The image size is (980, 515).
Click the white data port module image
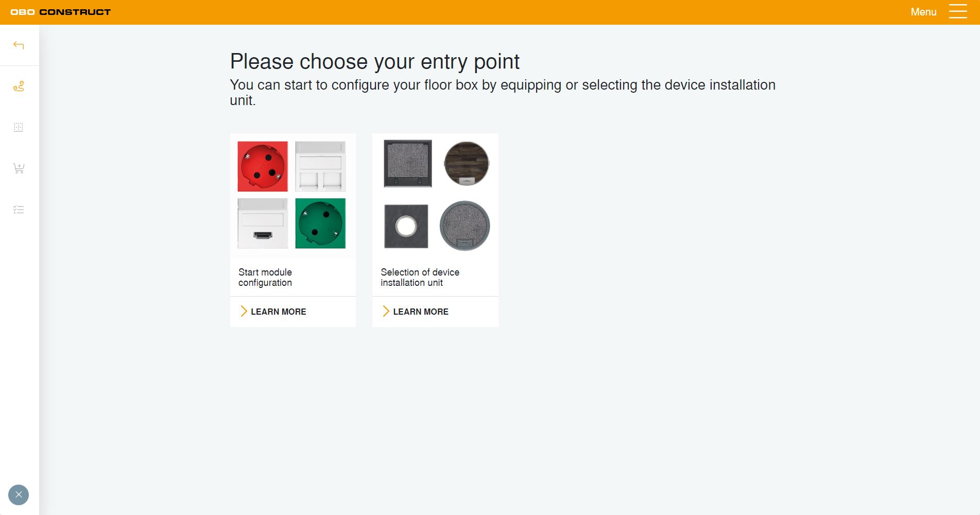point(320,166)
